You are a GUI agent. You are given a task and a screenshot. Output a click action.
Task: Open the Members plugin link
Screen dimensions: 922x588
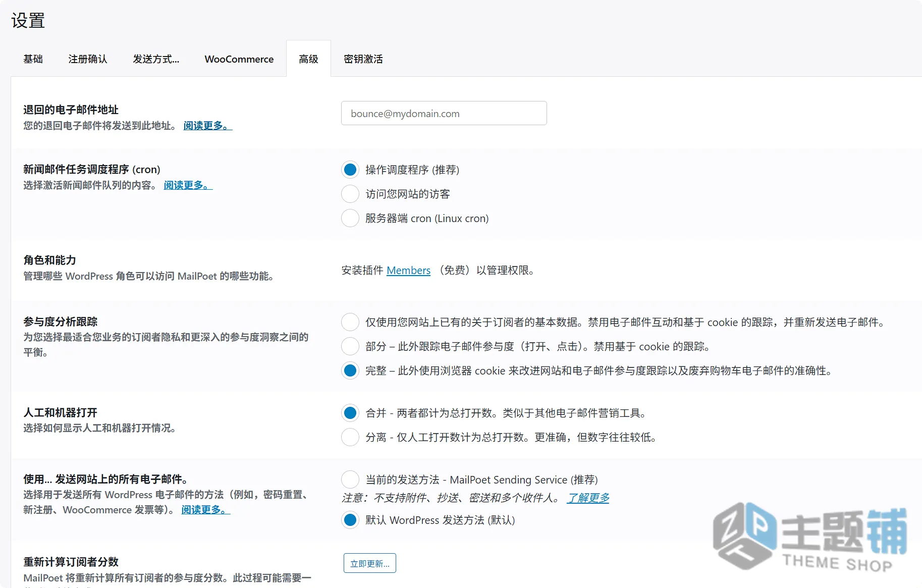pyautogui.click(x=408, y=271)
